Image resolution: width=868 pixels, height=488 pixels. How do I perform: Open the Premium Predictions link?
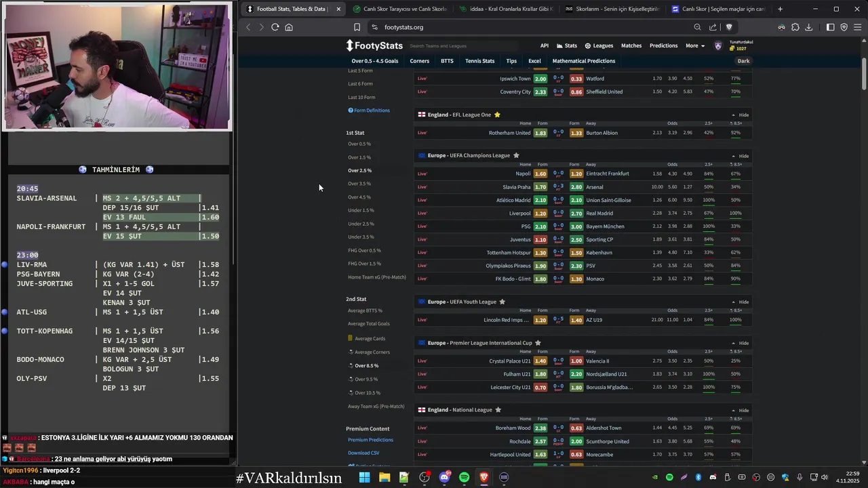coord(370,440)
